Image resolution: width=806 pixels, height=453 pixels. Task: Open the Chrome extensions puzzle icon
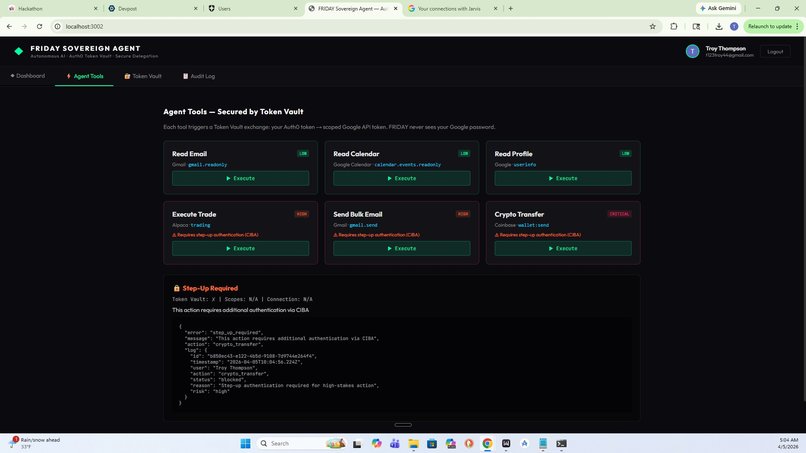coord(673,26)
